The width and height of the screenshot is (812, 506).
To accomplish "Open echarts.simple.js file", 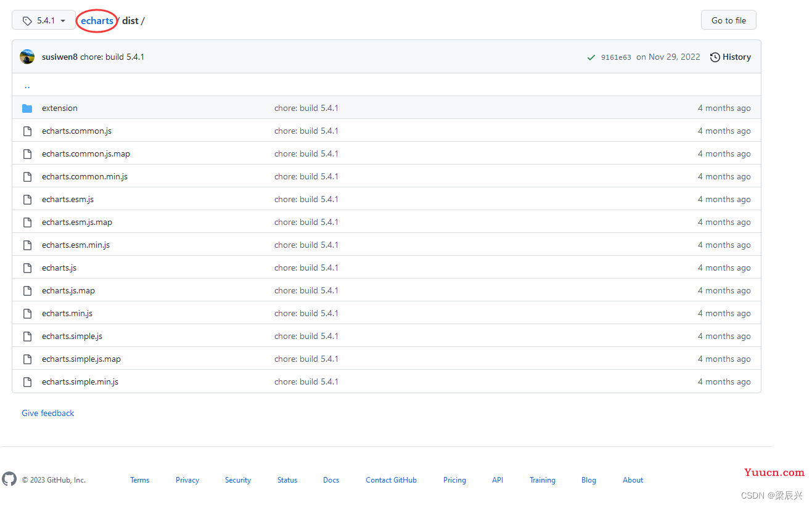I will [x=72, y=337].
